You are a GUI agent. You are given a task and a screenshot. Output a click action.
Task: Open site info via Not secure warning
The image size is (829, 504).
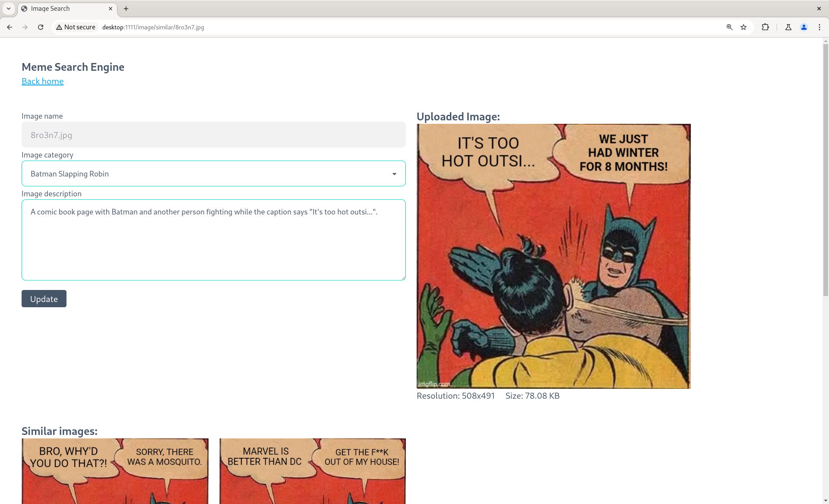[76, 27]
